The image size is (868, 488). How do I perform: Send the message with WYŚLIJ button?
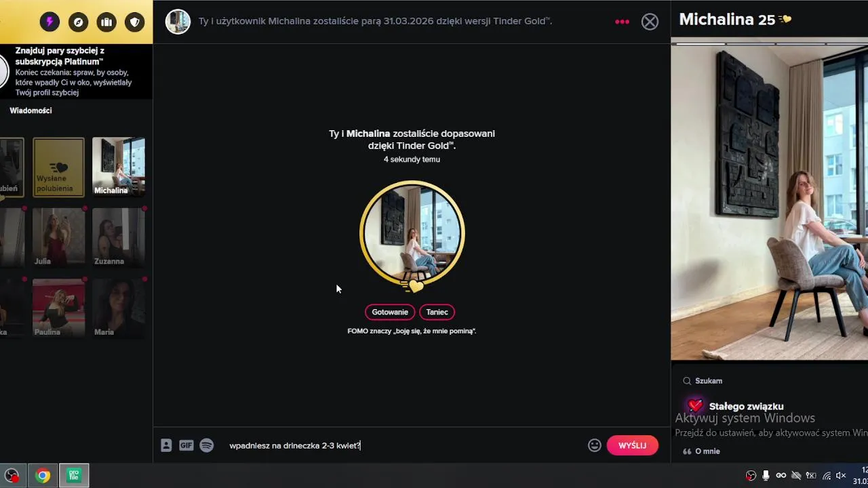(x=632, y=445)
